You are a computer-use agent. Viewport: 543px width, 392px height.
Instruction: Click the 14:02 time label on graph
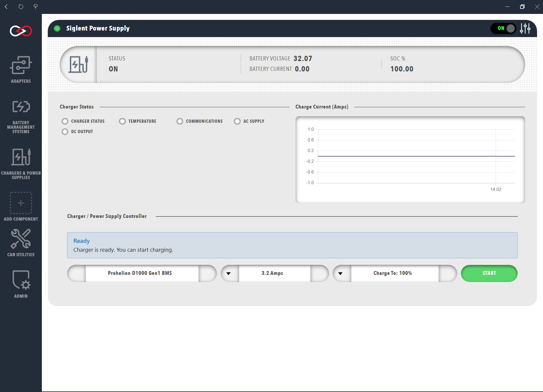click(x=496, y=189)
